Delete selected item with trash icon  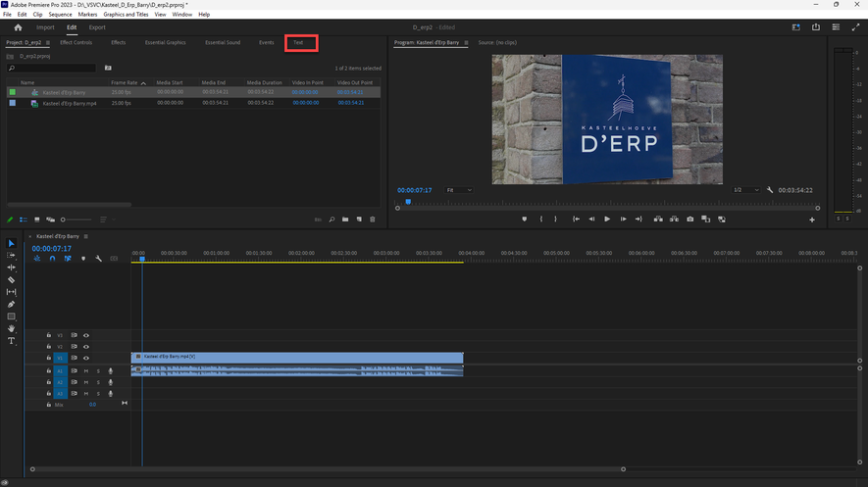pyautogui.click(x=373, y=219)
